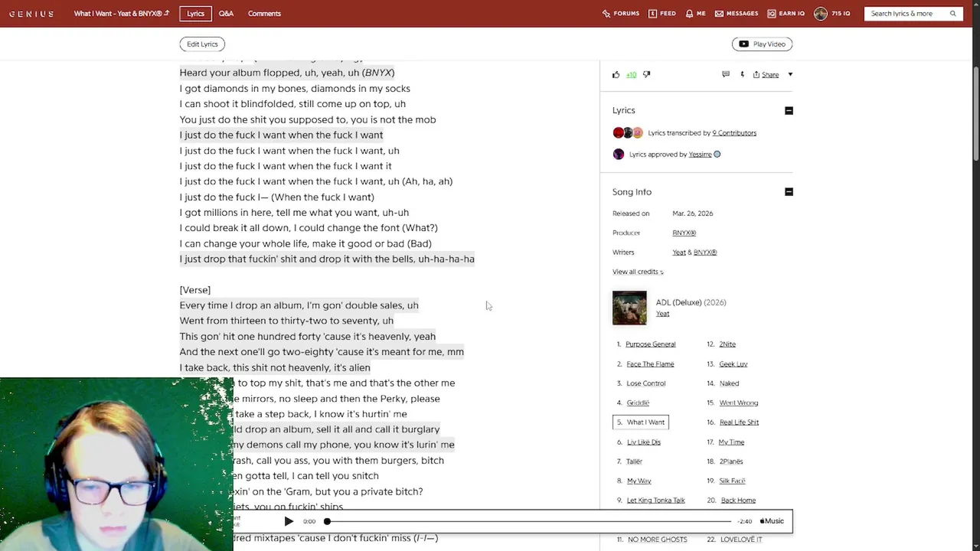This screenshot has height=551, width=980.
Task: Open track Naked
Action: point(729,383)
